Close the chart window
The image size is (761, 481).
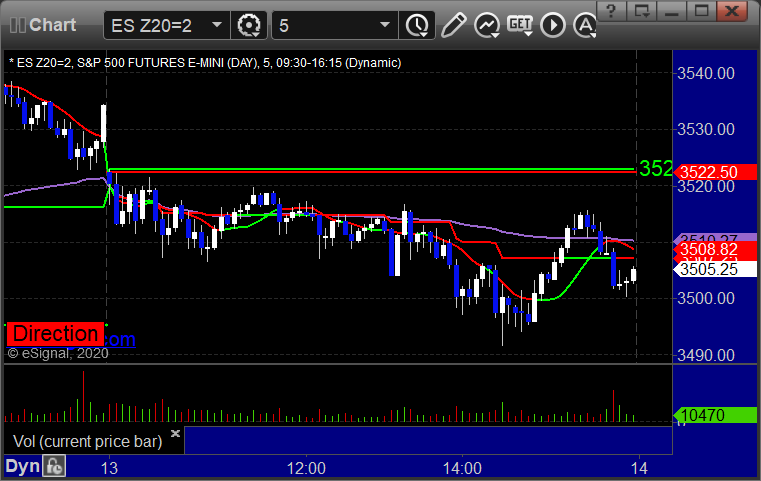732,11
